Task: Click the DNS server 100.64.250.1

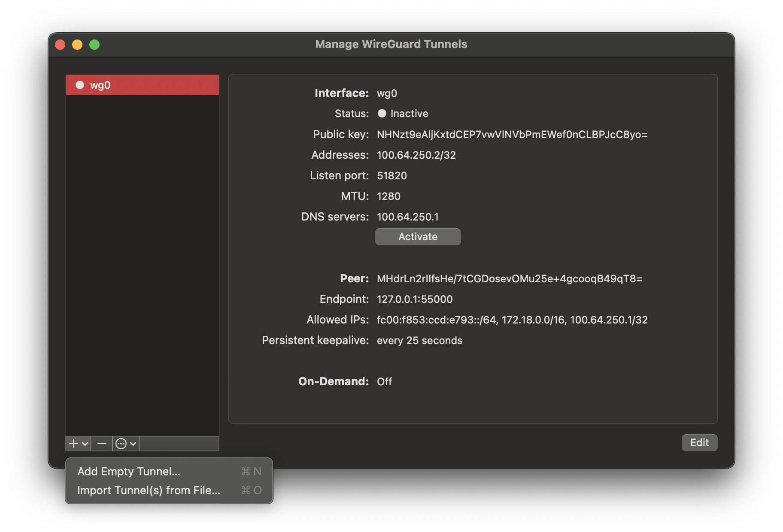Action: 408,217
